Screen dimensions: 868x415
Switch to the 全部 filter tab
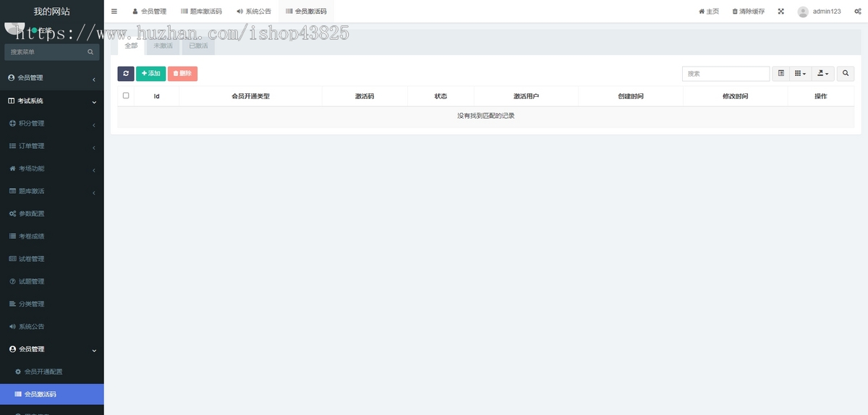click(x=131, y=46)
